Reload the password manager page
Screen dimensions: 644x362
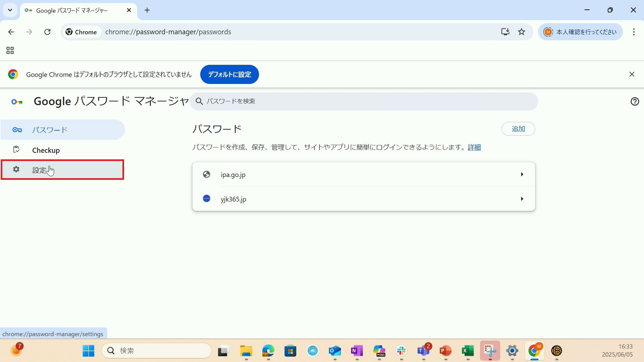47,32
